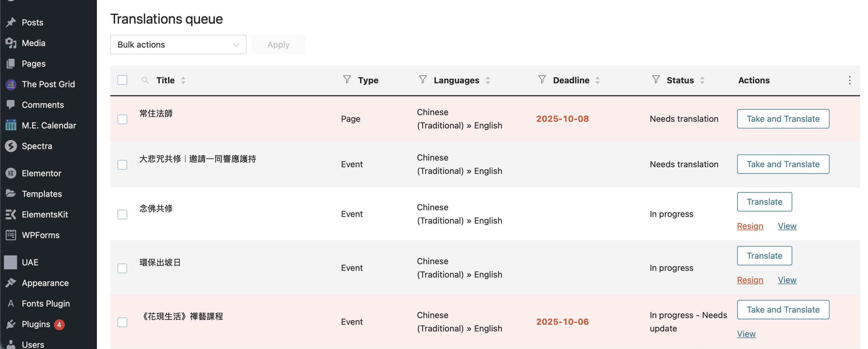868x349 pixels.
Task: Check the box for 常住法師 row
Action: pos(122,119)
